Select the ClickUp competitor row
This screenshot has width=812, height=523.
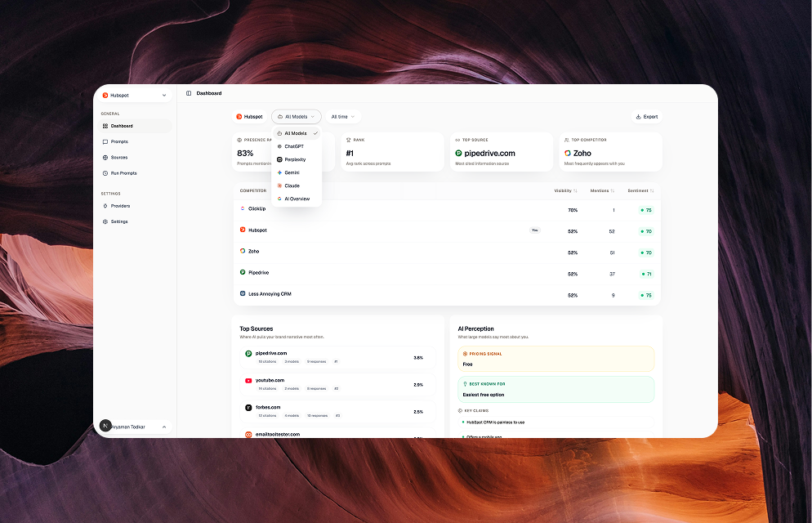(x=447, y=210)
